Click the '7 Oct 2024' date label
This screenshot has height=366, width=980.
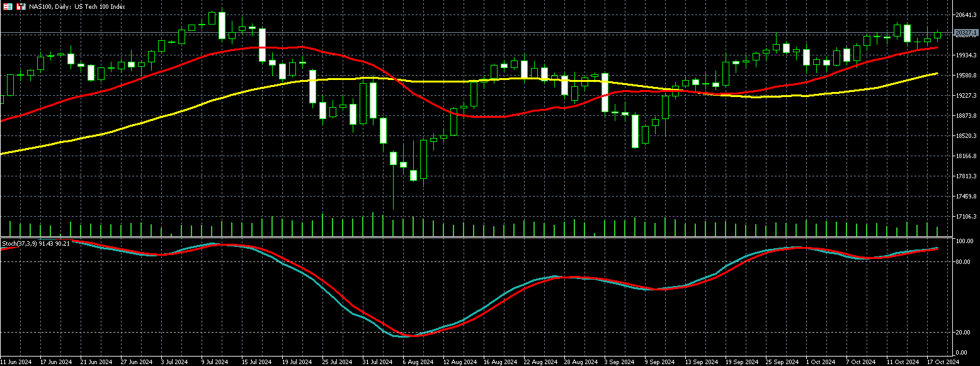click(x=861, y=362)
